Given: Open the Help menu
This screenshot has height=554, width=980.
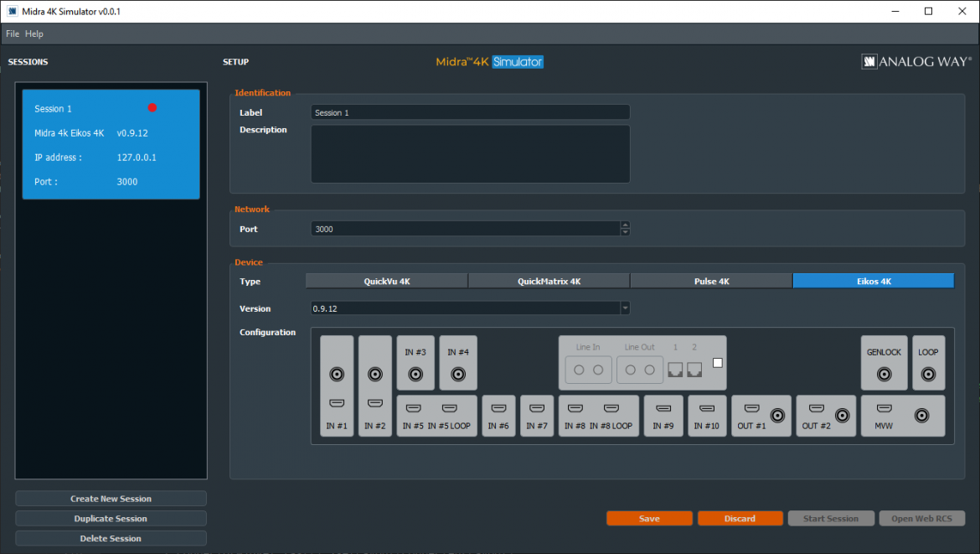Looking at the screenshot, I should [x=34, y=34].
